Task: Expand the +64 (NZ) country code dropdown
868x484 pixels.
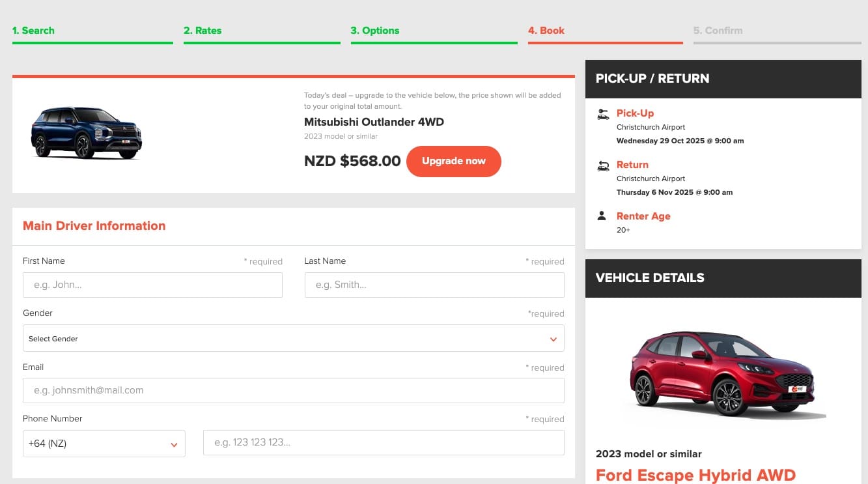Action: (104, 444)
